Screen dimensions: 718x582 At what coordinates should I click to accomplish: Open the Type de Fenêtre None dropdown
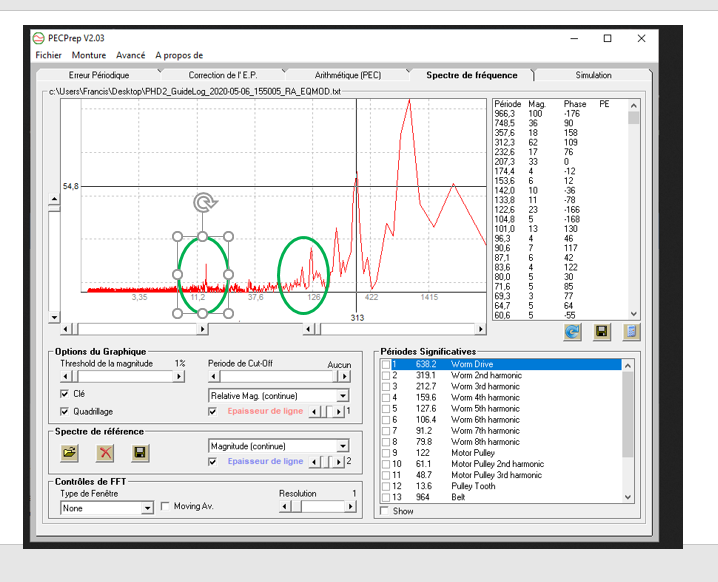point(147,508)
